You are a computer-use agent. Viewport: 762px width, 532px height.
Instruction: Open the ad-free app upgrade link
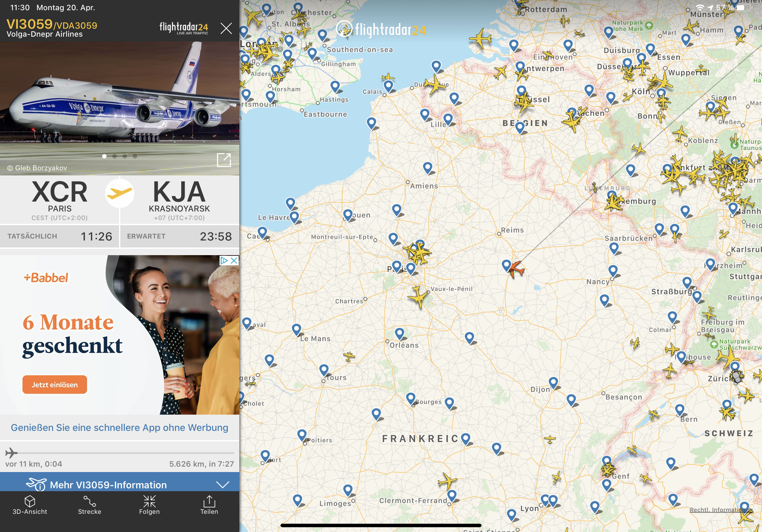[119, 427]
